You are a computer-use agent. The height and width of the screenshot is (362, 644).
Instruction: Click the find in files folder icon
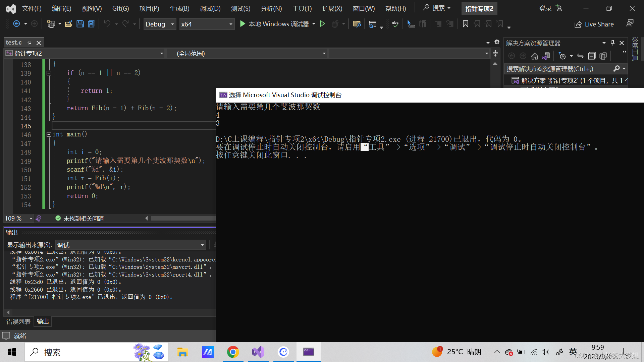pos(357,24)
